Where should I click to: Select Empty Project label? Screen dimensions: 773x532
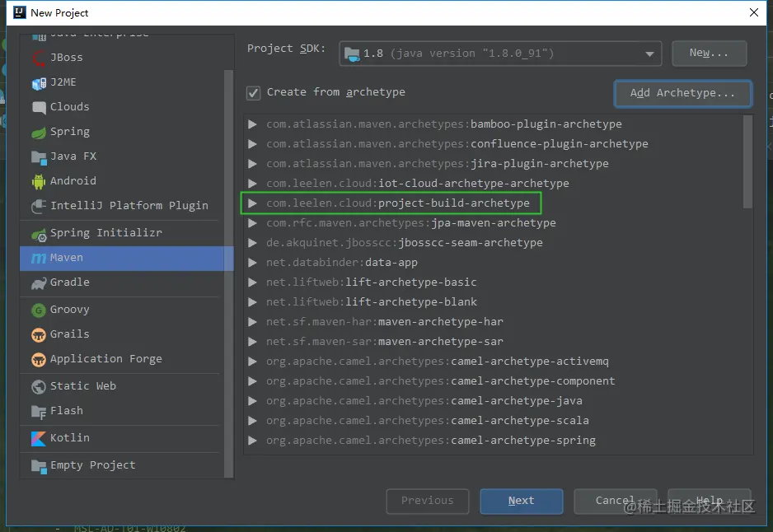[x=93, y=465]
